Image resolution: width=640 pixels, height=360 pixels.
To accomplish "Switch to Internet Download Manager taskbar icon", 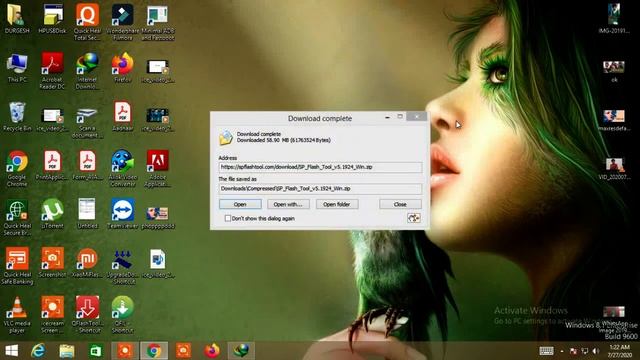I will [241, 351].
